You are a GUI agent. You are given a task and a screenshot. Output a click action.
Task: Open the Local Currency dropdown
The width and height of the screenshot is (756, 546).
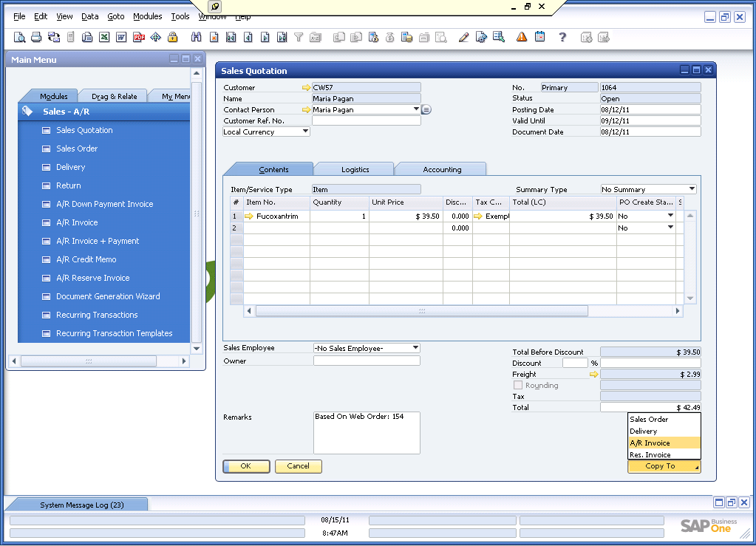coord(305,132)
